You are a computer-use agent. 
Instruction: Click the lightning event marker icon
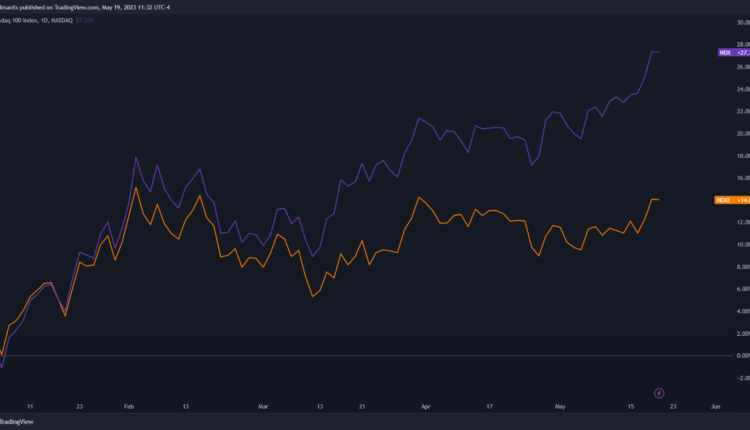pos(659,392)
